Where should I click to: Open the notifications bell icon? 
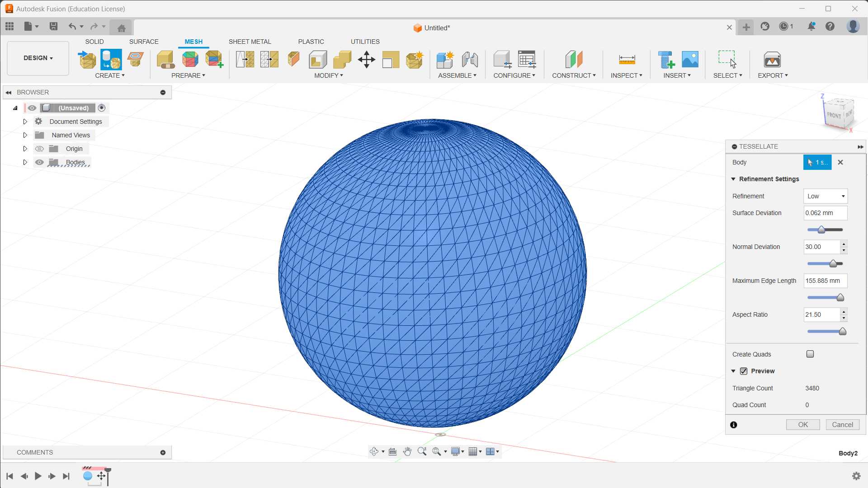(x=811, y=27)
